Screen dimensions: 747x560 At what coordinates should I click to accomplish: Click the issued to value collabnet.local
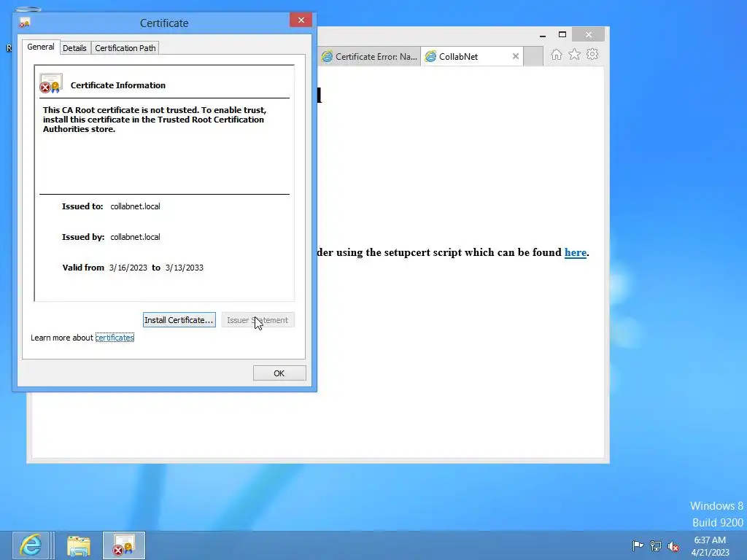(135, 206)
